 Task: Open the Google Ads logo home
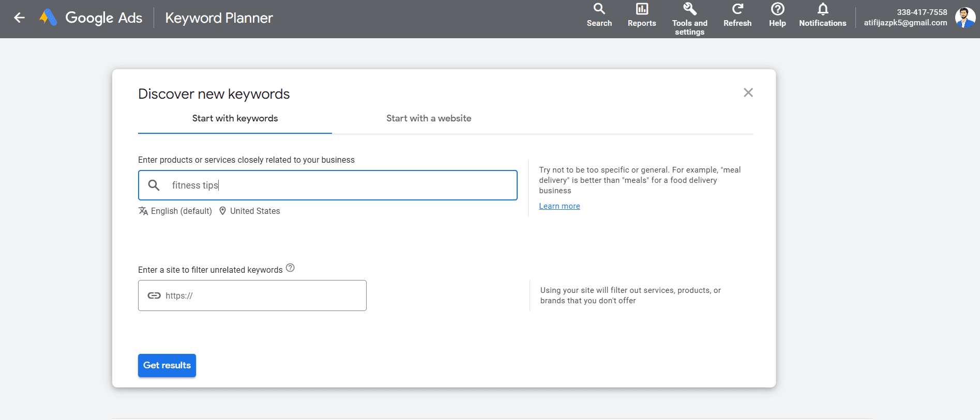pyautogui.click(x=91, y=18)
